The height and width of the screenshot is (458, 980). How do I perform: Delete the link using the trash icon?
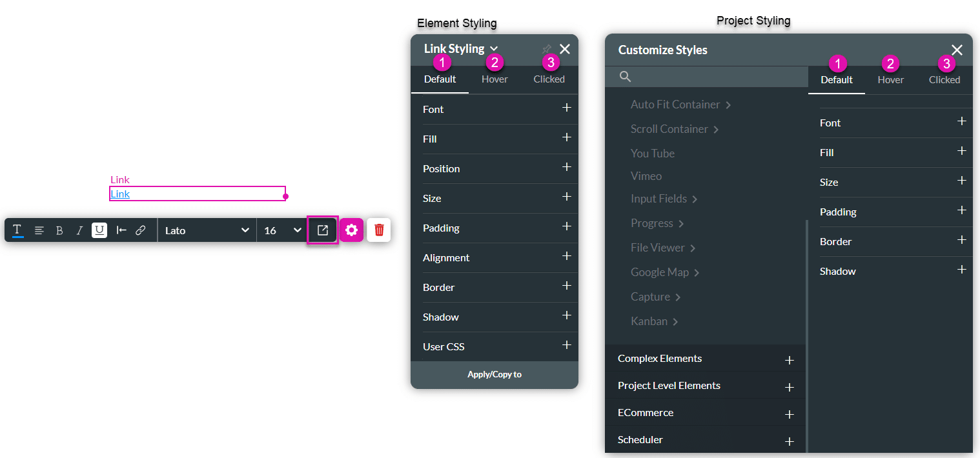tap(379, 230)
